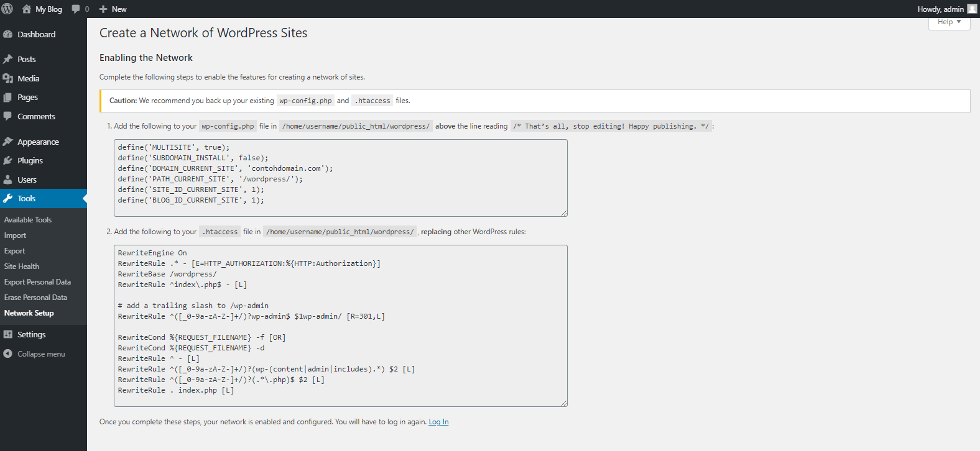Image resolution: width=980 pixels, height=451 pixels.
Task: Click the .htaccess rules textarea resize handle
Action: click(x=564, y=403)
